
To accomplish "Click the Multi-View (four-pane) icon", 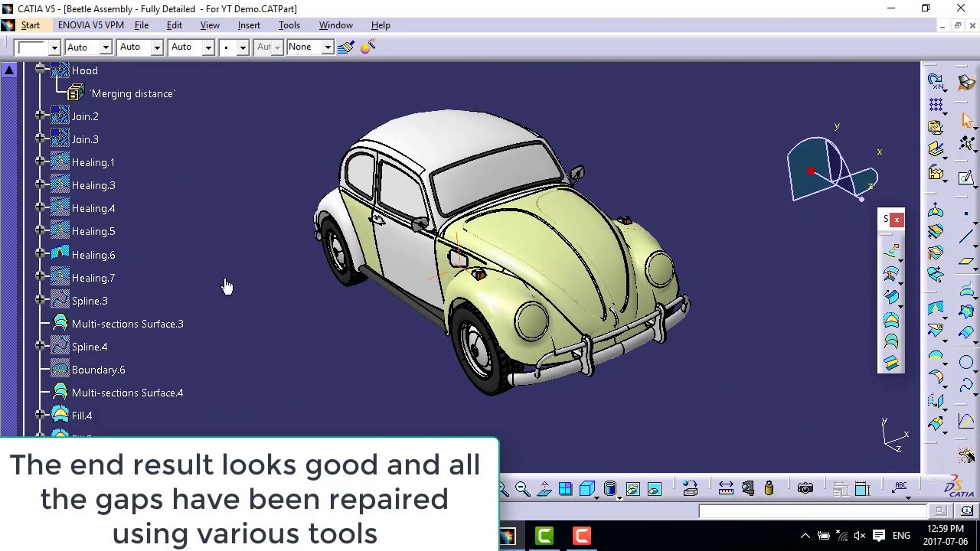I will point(565,489).
